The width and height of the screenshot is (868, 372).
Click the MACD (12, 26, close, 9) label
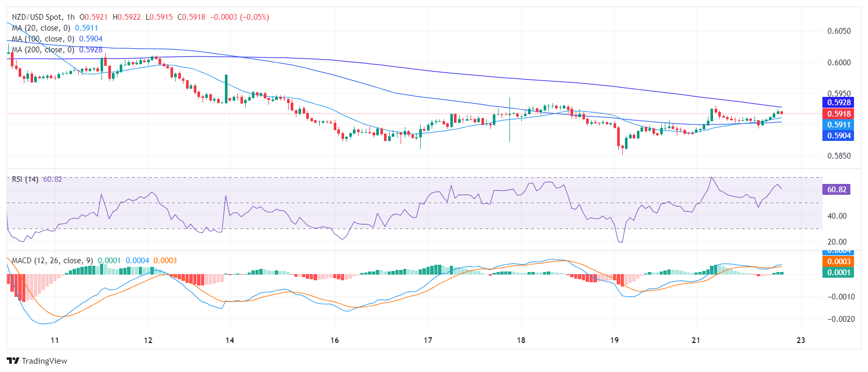[52, 261]
